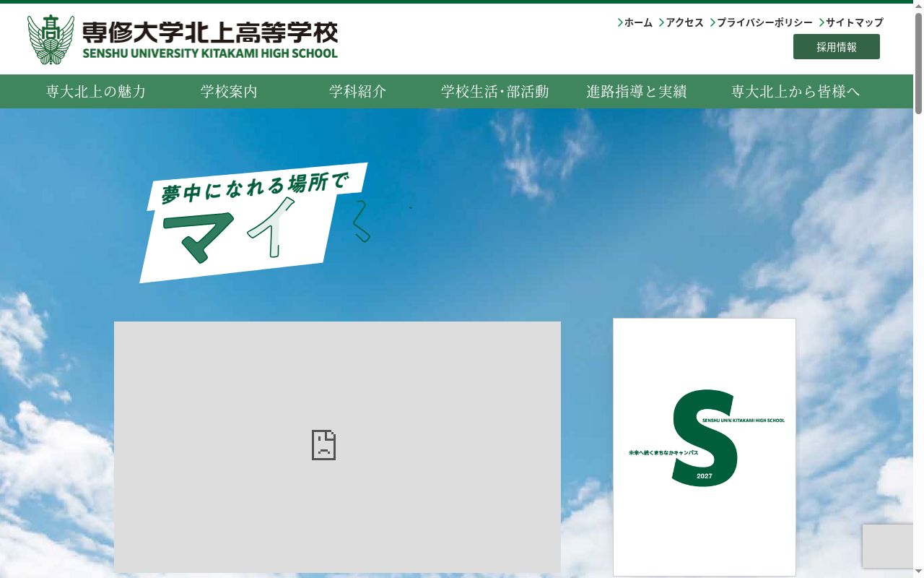Screen dimensions: 924x578
Task: Click the reCAPTCHA badge
Action: pos(888,545)
